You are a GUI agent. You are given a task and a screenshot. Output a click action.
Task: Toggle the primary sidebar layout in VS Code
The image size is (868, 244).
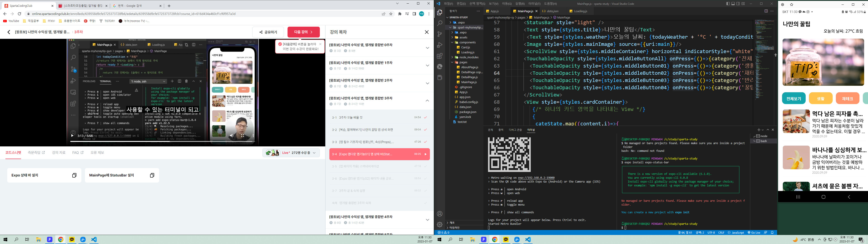pyautogui.click(x=728, y=4)
